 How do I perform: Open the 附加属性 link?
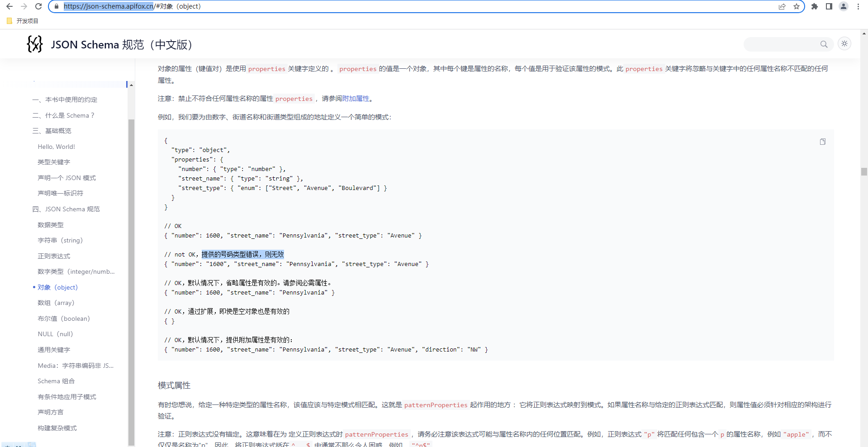pos(356,99)
